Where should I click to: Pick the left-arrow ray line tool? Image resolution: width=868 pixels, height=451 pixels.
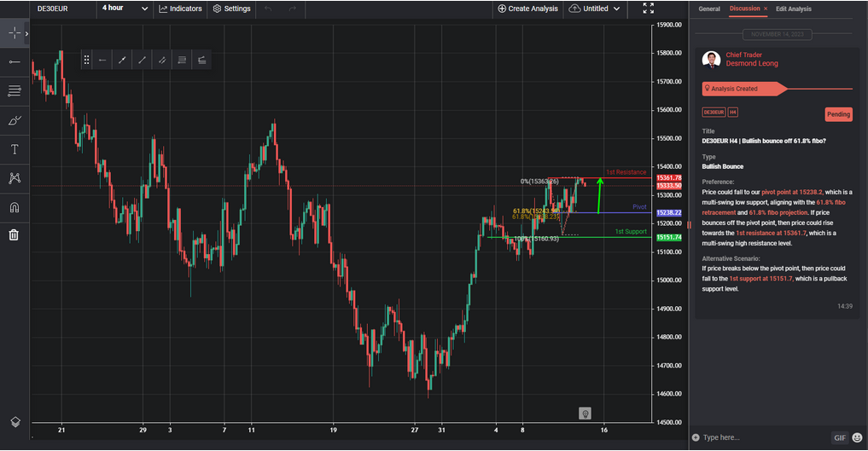click(102, 61)
